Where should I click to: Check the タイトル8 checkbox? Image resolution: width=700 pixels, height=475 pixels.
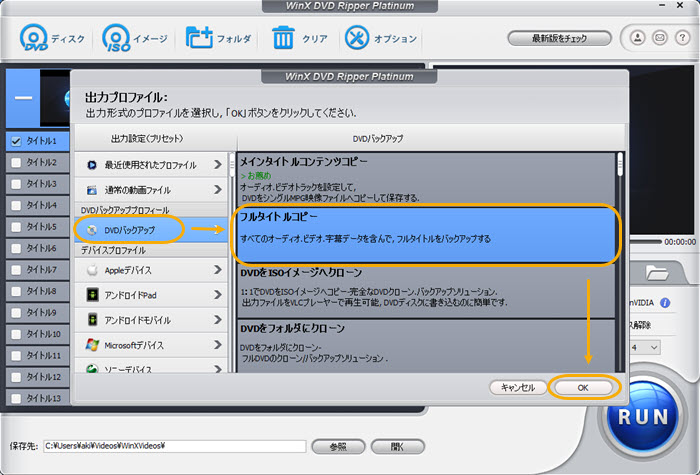16,291
